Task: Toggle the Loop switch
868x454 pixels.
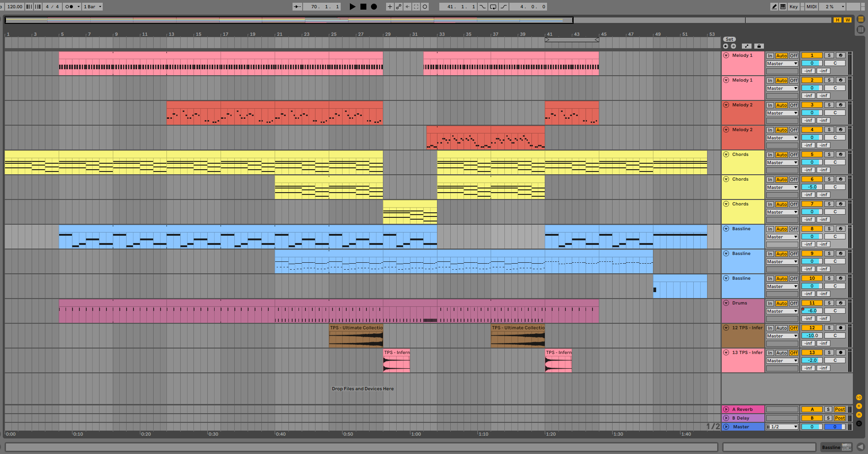Action: click(493, 6)
